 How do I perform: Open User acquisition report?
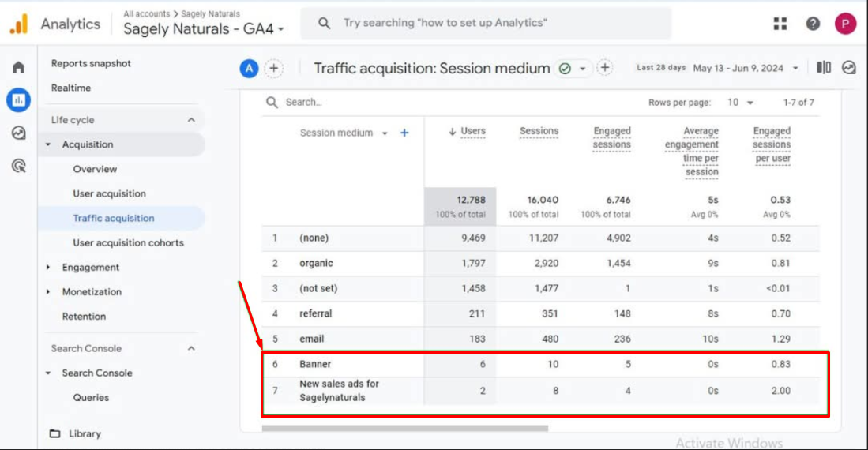tap(110, 193)
